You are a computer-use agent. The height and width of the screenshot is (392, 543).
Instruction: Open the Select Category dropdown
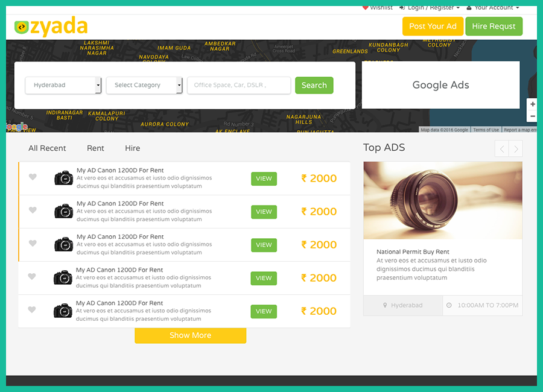pos(144,86)
